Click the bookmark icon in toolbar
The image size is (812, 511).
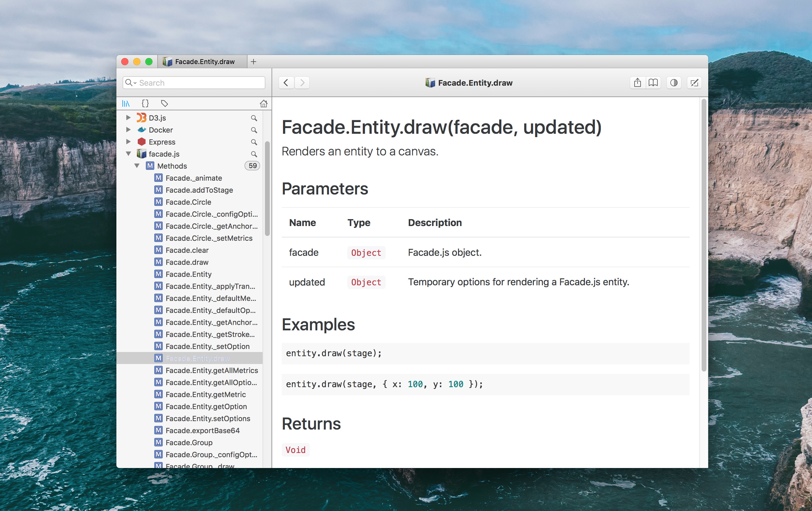652,82
